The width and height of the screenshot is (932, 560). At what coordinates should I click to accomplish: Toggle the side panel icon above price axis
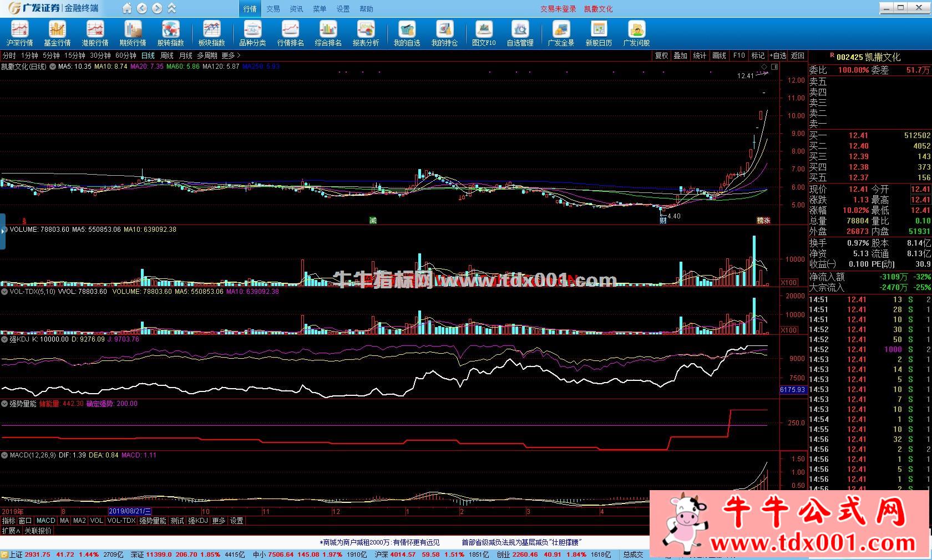tap(774, 67)
